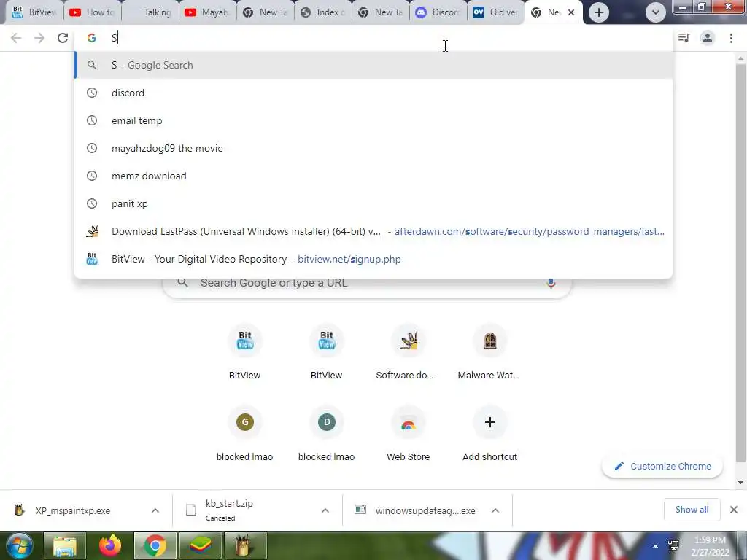Viewport: 747px width, 560px height.
Task: Open the windowsupdateag....exe download
Action: [415, 510]
